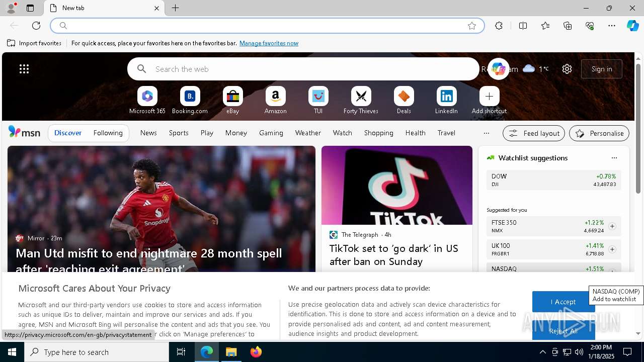
Task: Launch Firefox from taskbar
Action: 256,352
